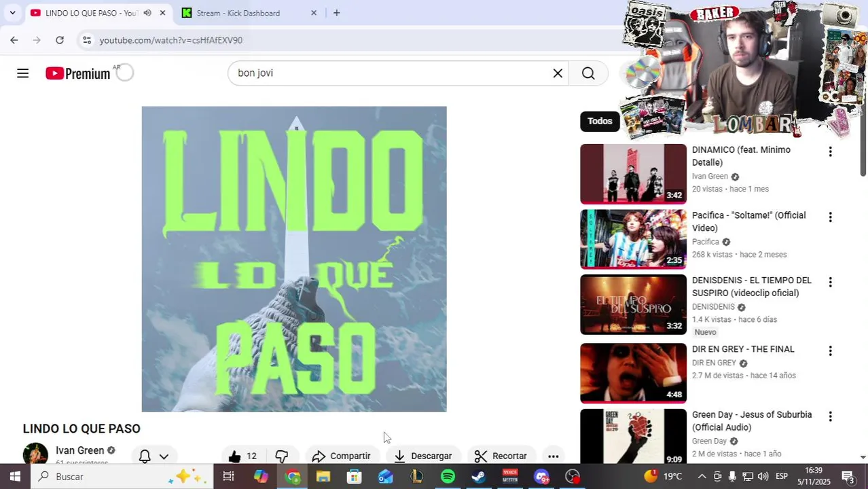Download the video with Descargar
This screenshot has width=868, height=489.
(422, 456)
